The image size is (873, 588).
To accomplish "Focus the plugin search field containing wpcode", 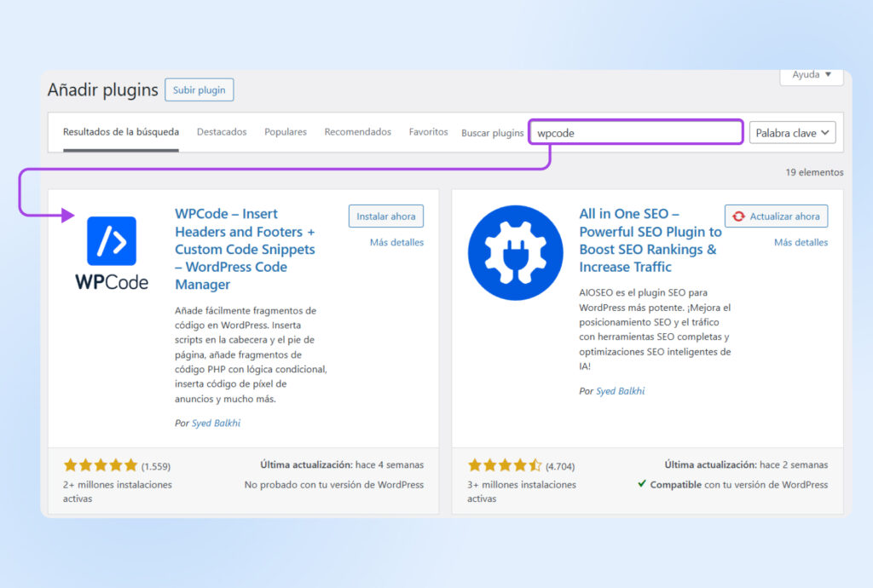I will tap(635, 133).
